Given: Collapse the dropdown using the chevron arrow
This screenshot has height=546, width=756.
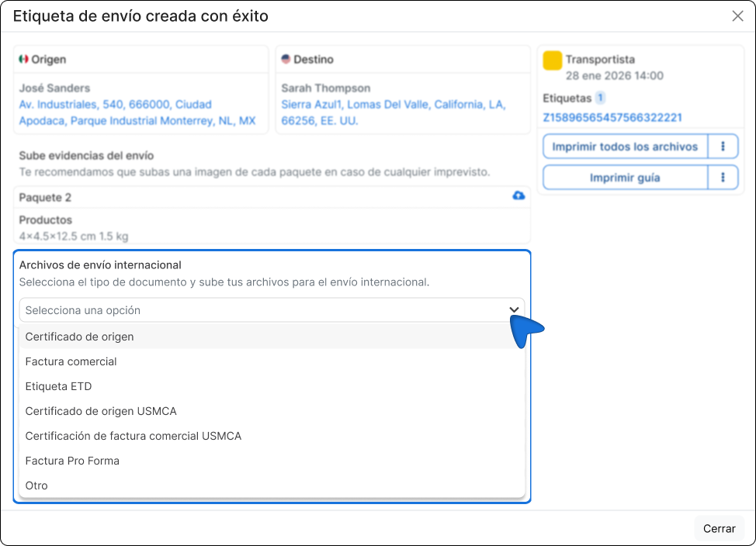Looking at the screenshot, I should 514,310.
